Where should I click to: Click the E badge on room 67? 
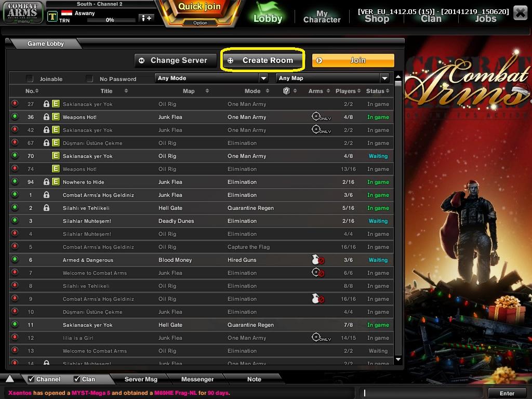(56, 143)
